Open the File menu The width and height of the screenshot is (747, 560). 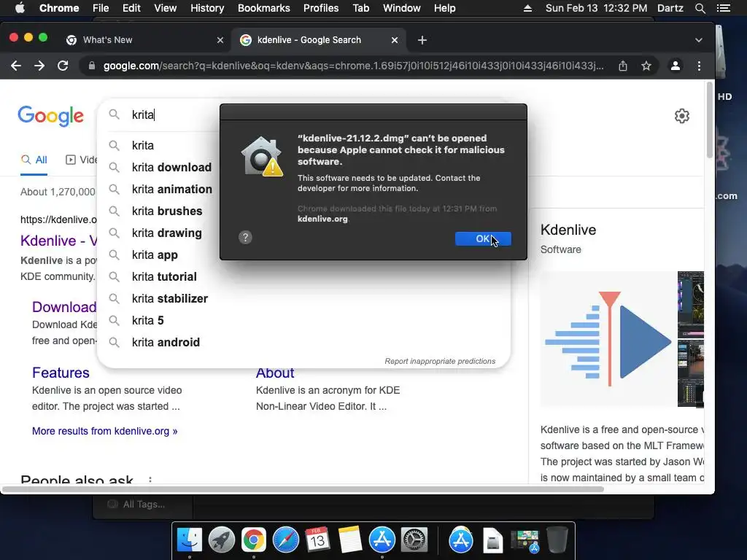[101, 8]
